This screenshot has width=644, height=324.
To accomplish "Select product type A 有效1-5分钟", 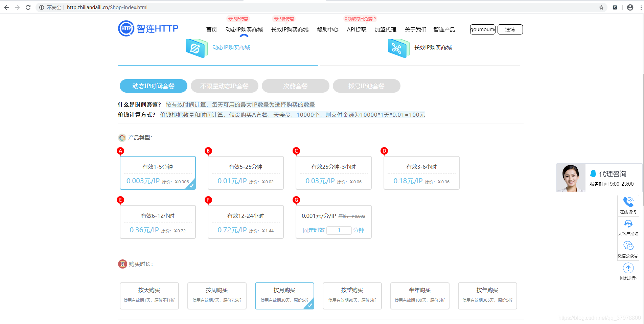I will pos(158,172).
